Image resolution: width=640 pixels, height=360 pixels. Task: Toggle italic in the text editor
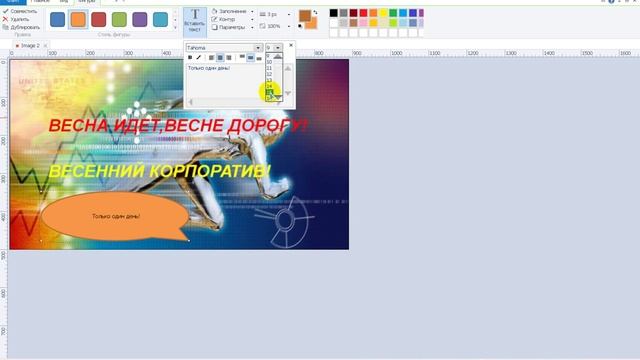(x=199, y=58)
